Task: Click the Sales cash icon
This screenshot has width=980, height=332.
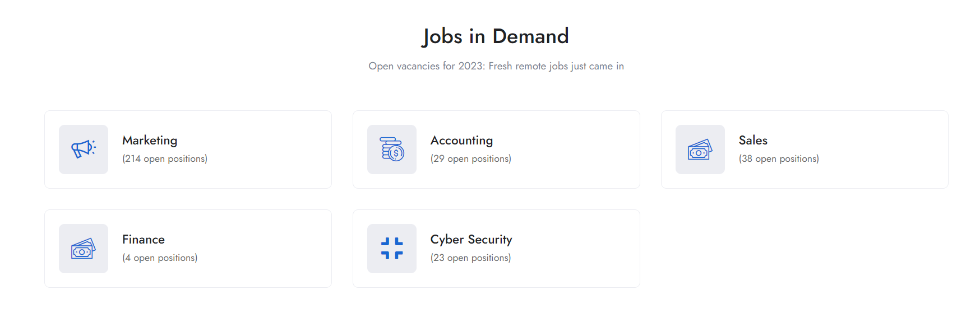Action: pos(700,149)
